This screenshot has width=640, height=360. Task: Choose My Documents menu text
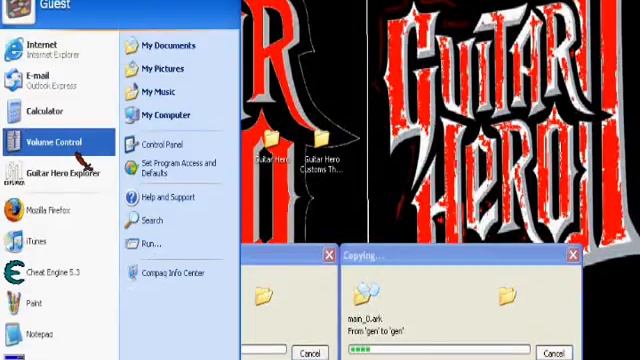168,46
